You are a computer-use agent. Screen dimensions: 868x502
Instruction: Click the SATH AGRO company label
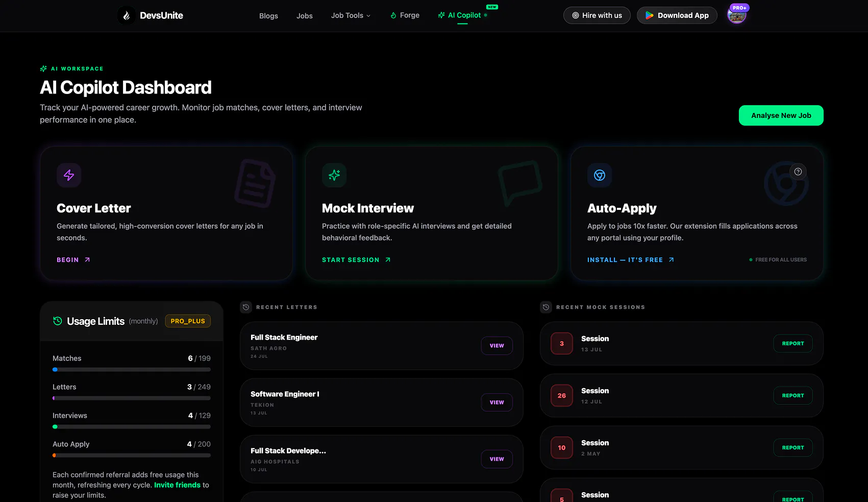[268, 348]
